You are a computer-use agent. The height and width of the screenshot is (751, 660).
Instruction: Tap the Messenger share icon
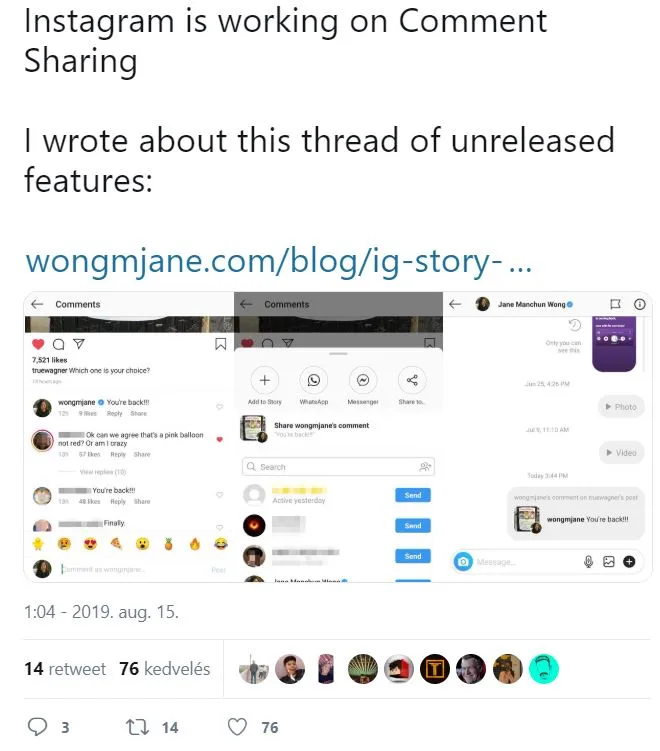(363, 380)
